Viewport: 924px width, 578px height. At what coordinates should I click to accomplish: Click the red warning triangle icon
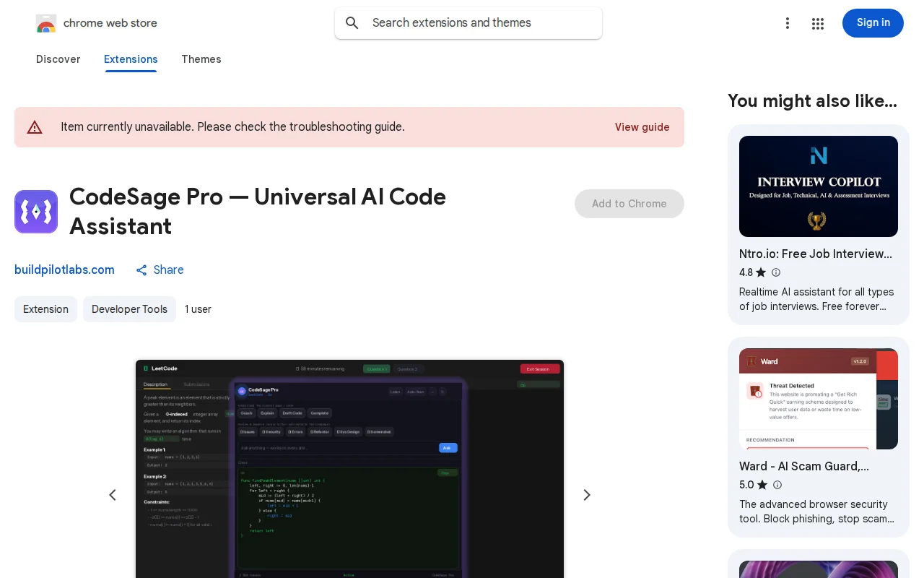(x=35, y=127)
